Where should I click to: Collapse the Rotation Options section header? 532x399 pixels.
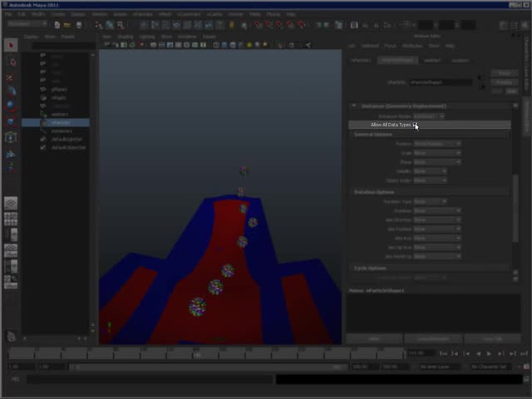click(430, 192)
